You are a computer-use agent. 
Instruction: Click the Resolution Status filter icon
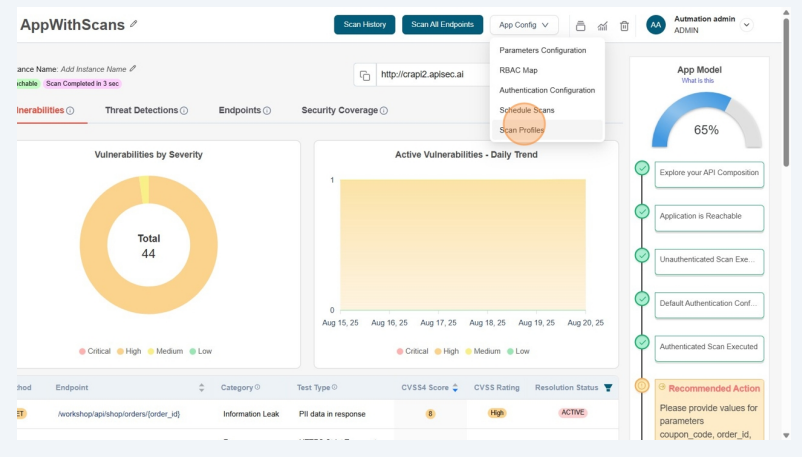(x=608, y=387)
